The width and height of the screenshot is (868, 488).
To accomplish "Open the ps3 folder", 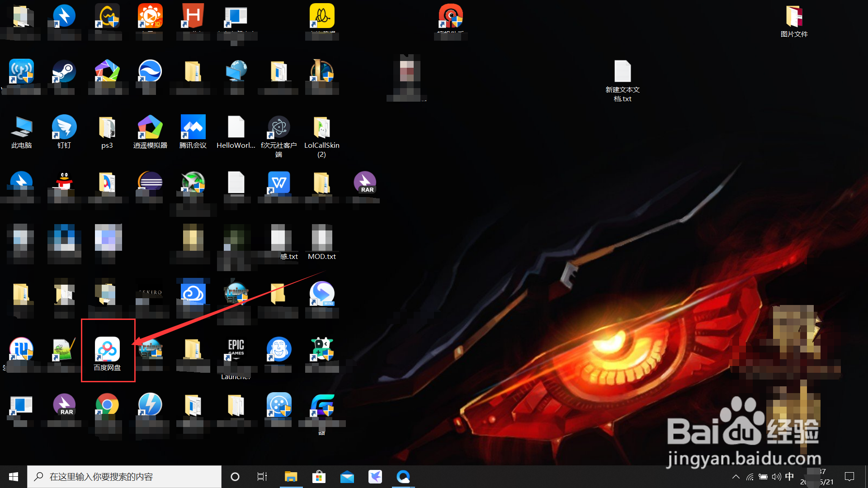I will coord(107,132).
